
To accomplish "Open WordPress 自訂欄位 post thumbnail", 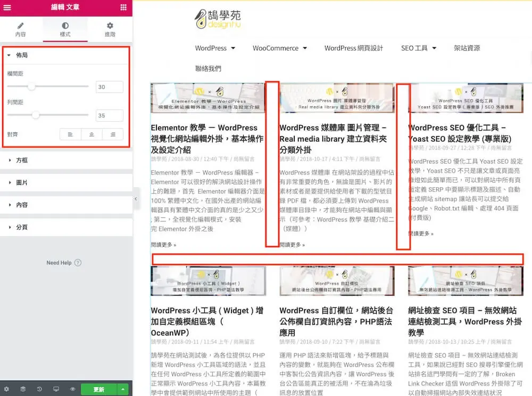I will pos(337,281).
